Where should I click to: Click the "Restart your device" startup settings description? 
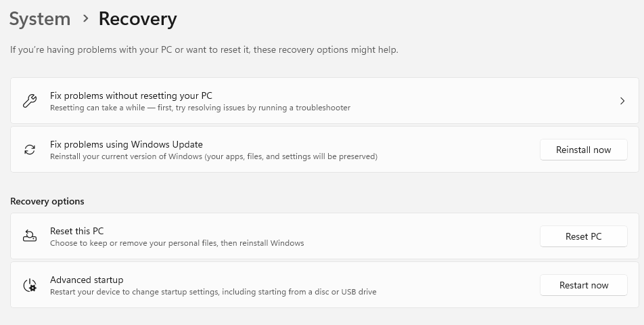click(213, 292)
